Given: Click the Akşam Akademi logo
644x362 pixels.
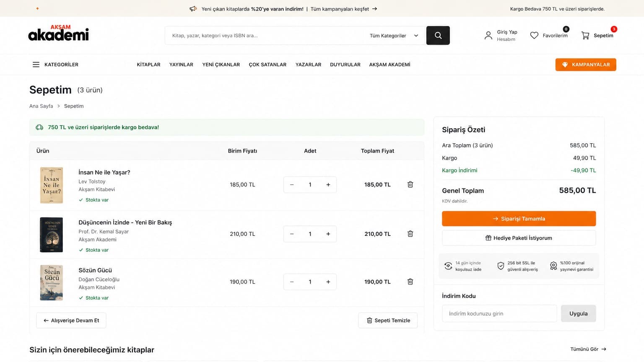Looking at the screenshot, I should point(58,33).
